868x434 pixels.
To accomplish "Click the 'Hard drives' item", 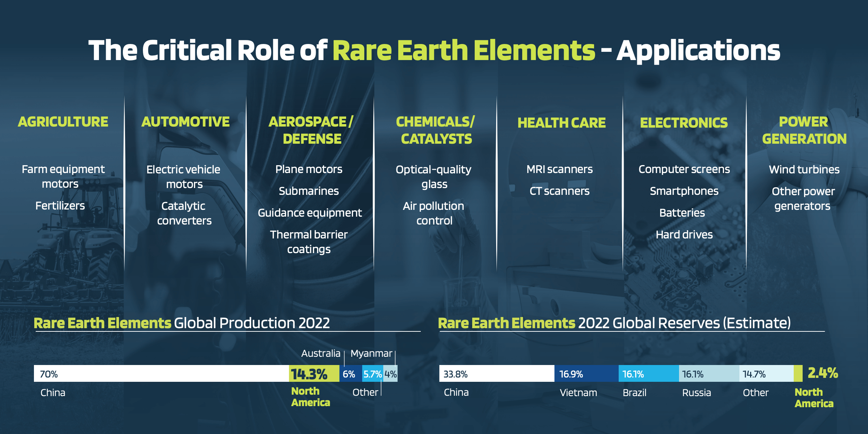I will click(x=684, y=235).
